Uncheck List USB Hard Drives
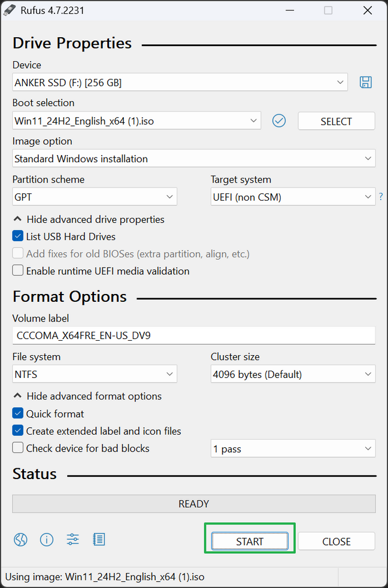Viewport: 388px width, 588px height. click(x=18, y=237)
